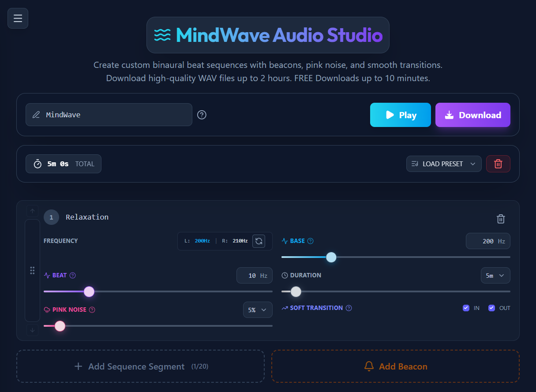The height and width of the screenshot is (392, 536).
Task: Click the BASE help icon
Action: [x=311, y=241]
